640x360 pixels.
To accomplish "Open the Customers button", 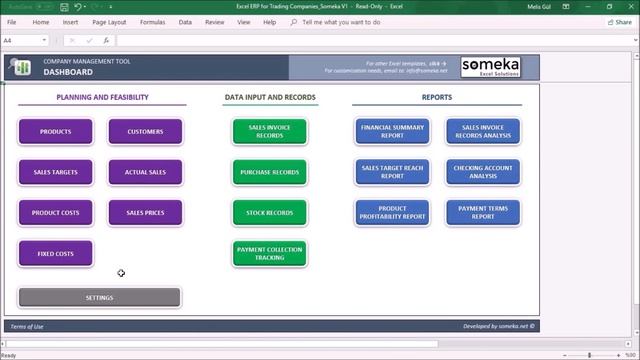I will pyautogui.click(x=145, y=131).
